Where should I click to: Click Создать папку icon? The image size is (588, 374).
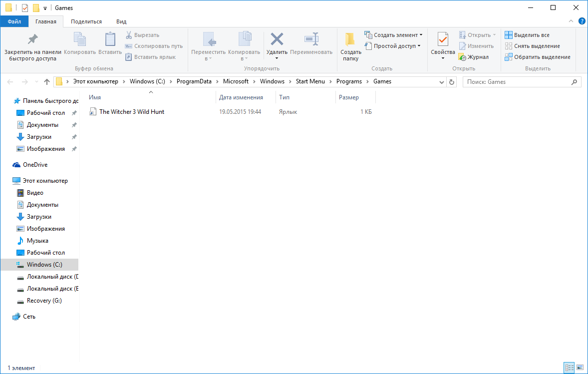[x=350, y=39]
